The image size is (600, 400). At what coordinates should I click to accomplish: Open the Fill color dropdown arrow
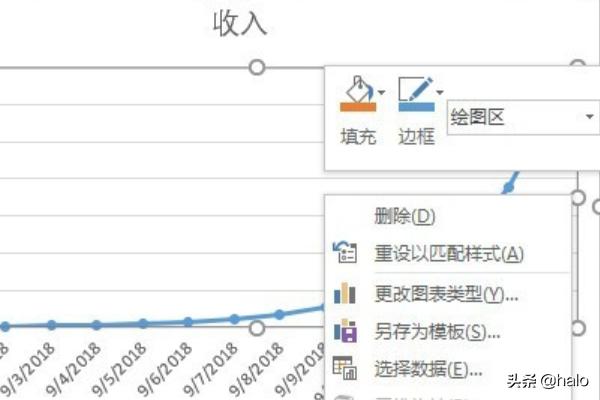coord(381,92)
